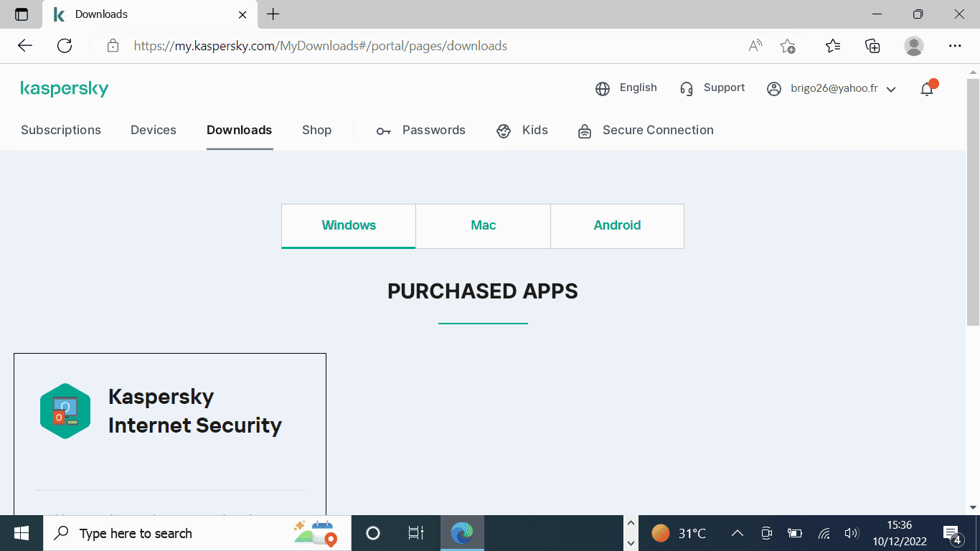
Task: Open the Windows Action Center notifications
Action: pyautogui.click(x=952, y=534)
